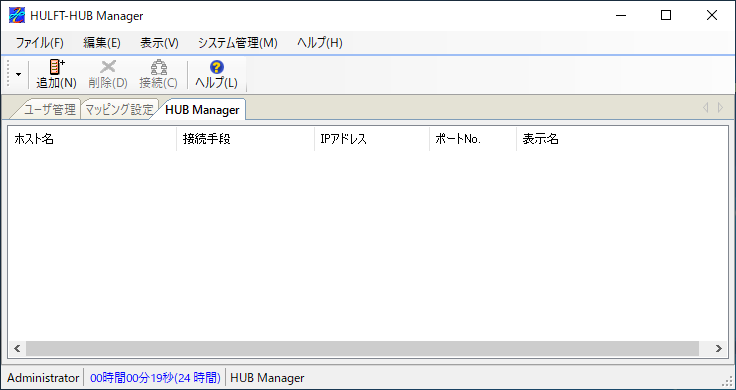This screenshot has height=390, width=736.
Task: Sort by the ホスト名 column header
Action: 92,139
